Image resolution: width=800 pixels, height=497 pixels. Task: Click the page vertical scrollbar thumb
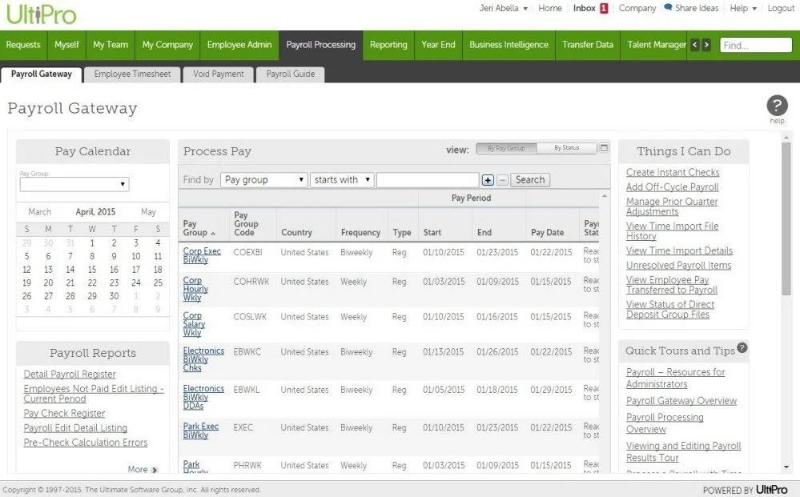786,219
